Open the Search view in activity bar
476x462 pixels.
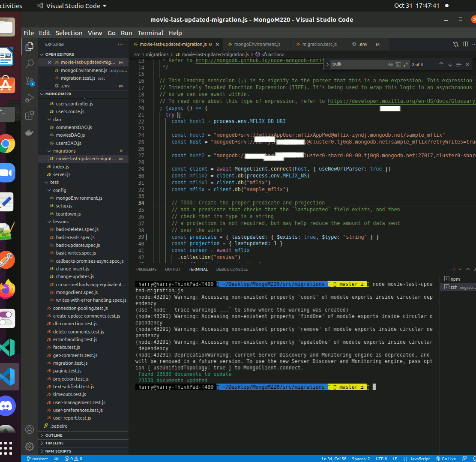click(x=30, y=64)
